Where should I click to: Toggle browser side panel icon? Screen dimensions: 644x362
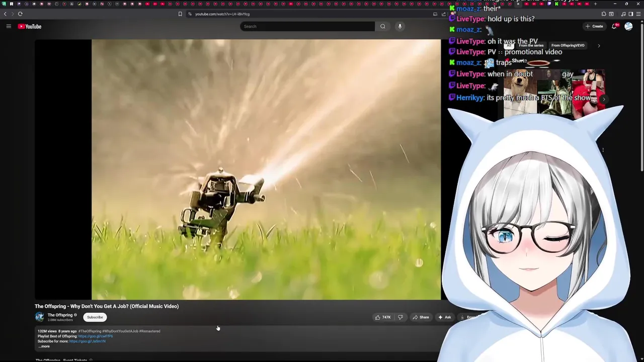(x=631, y=14)
